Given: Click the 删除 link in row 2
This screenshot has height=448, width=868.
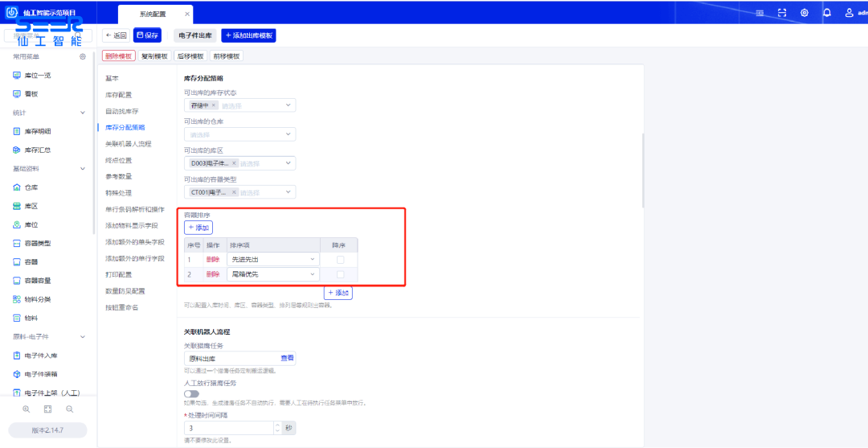Looking at the screenshot, I should point(213,275).
